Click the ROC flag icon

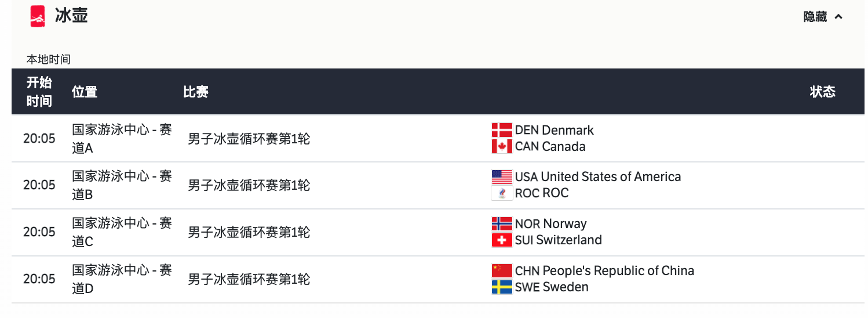(502, 193)
